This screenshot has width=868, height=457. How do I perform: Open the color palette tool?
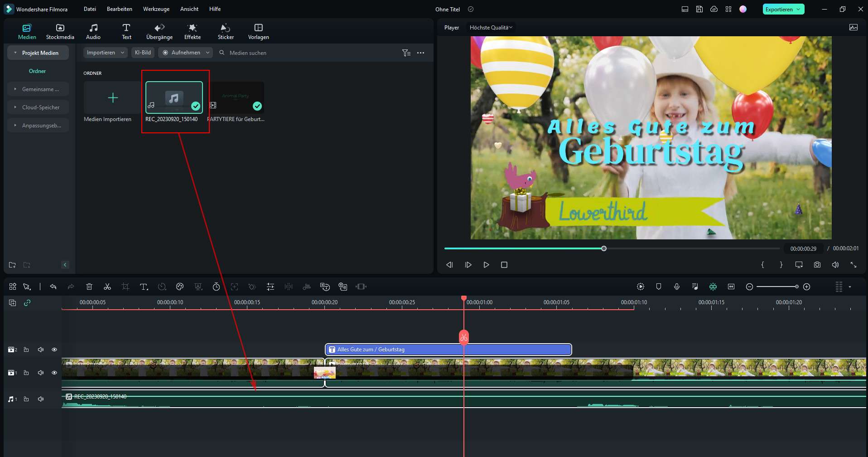[180, 287]
